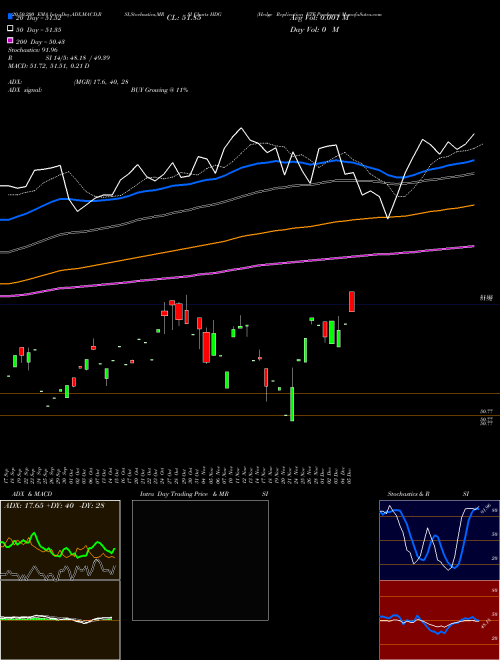Image resolution: width=500 pixels, height=660 pixels.
Task: Click the 'BUY Growing @ 11%' ADX signal
Action: [159, 90]
